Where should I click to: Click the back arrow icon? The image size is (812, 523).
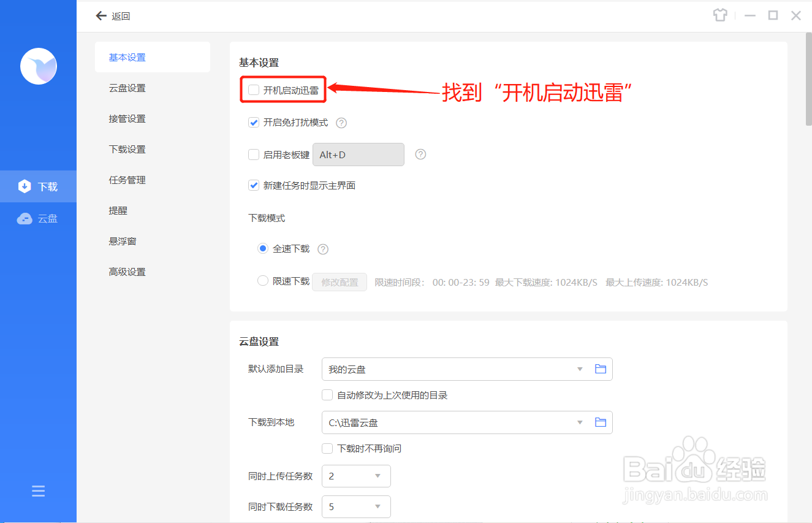[102, 16]
